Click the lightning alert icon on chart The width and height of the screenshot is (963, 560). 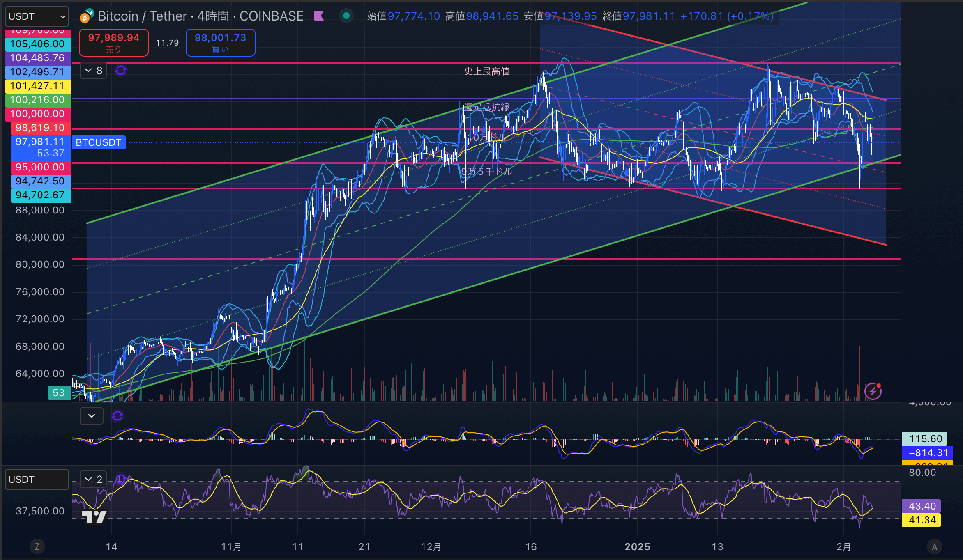click(873, 391)
